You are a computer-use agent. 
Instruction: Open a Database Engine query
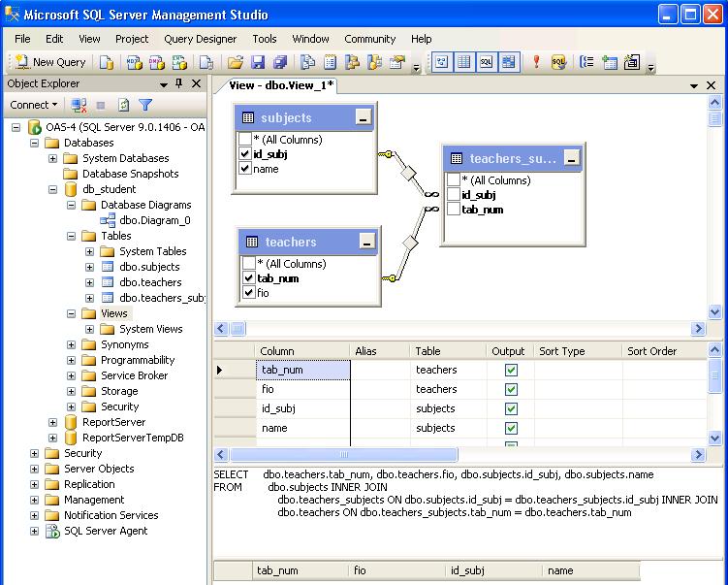point(107,62)
